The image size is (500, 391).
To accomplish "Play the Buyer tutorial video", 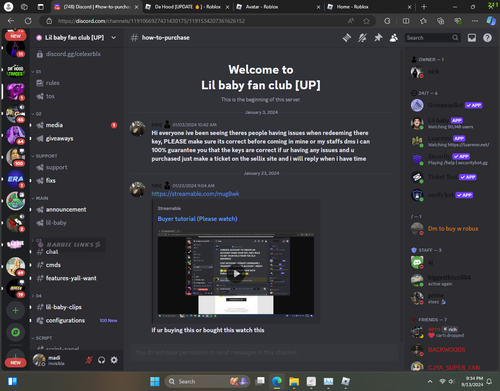I will [x=236, y=274].
